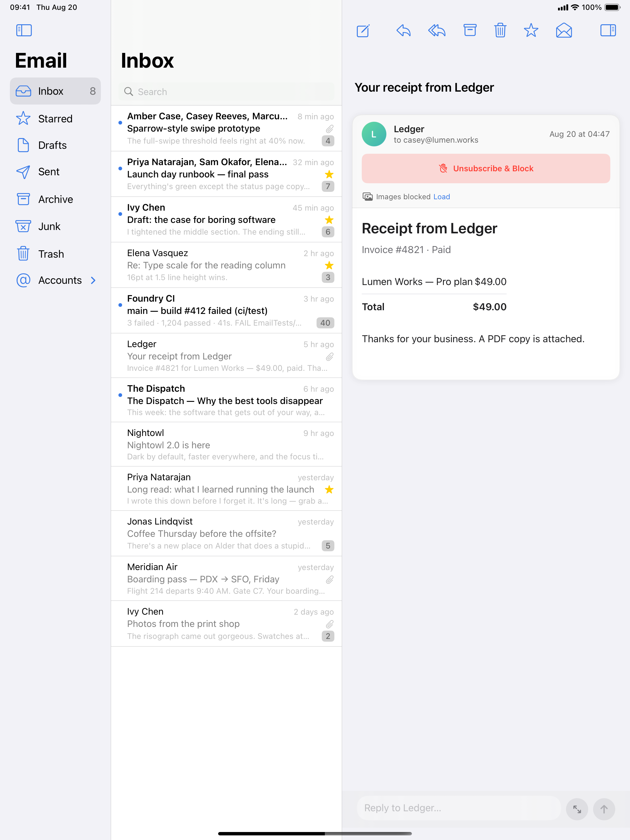Select Your receipt from Ledger in list
Viewport: 630px width, 840px height.
coord(226,355)
